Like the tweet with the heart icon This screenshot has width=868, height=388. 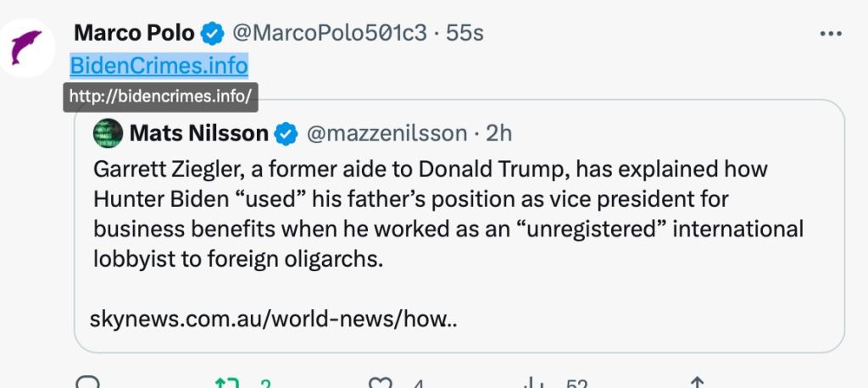(380, 384)
